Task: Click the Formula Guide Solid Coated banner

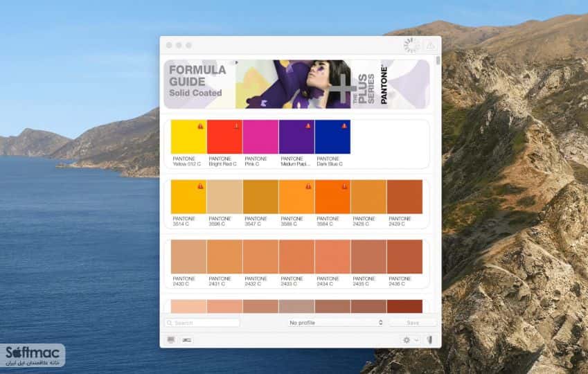Action: [x=296, y=84]
